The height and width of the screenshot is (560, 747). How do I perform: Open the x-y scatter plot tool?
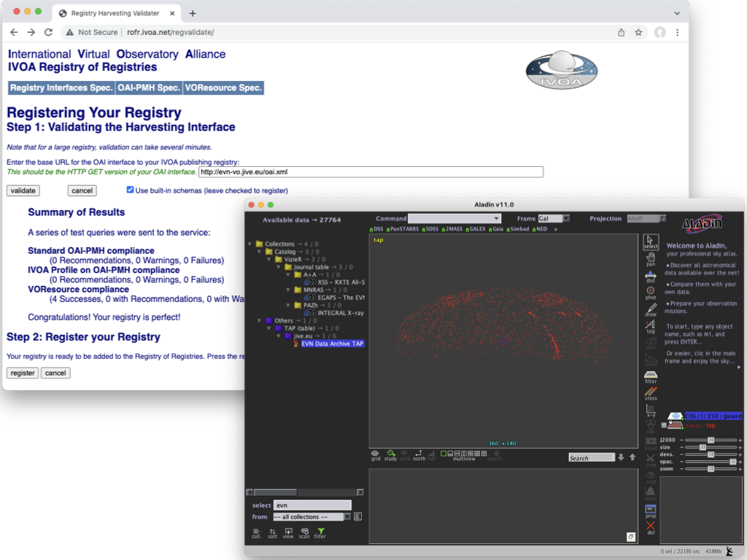tap(650, 411)
